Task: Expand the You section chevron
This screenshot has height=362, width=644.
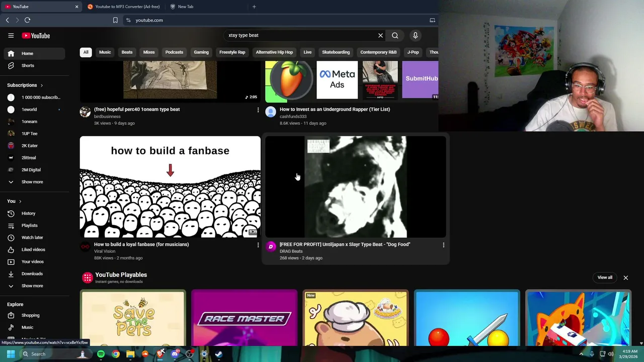Action: [20, 201]
